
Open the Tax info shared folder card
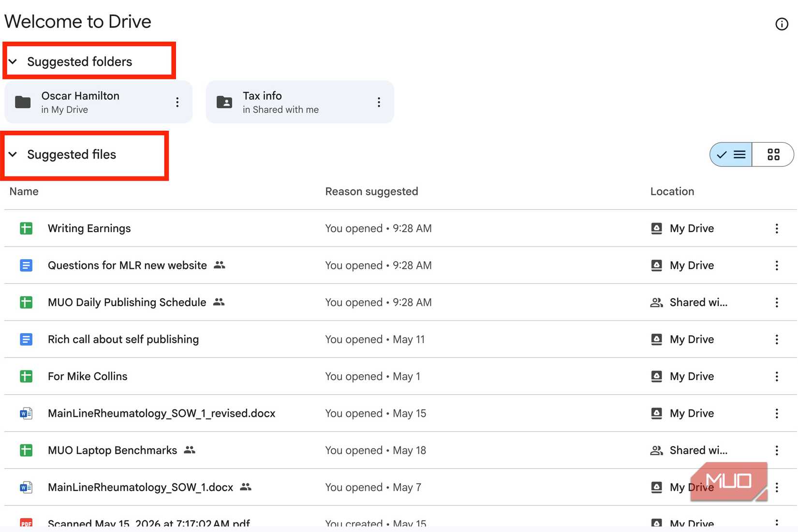300,102
